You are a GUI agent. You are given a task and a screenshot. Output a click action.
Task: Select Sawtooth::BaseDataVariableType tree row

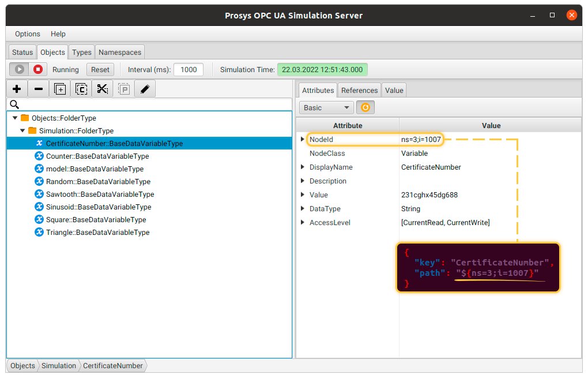[149, 194]
